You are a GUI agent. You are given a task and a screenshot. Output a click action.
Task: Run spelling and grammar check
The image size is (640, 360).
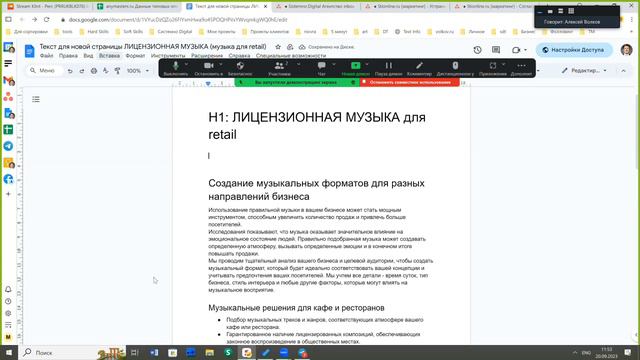(105, 71)
